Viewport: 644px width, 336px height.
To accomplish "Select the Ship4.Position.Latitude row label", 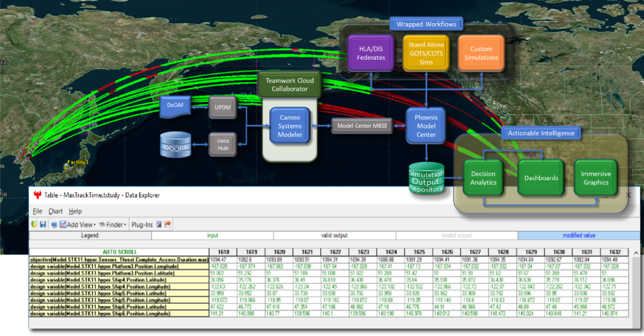I will coord(119,280).
